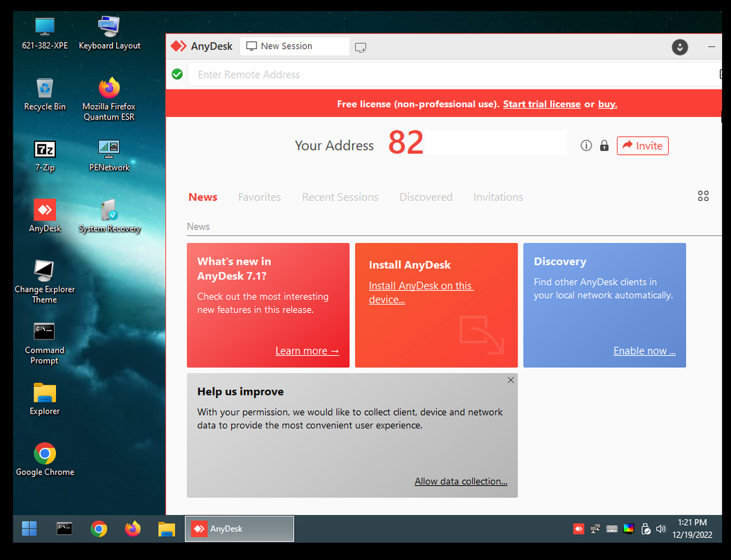Screen dimensions: 731x560
Task: Show address info via the info icon
Action: click(x=586, y=146)
